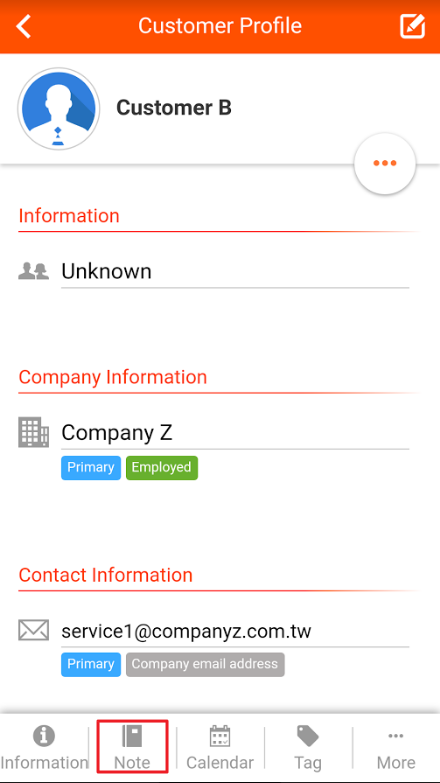
Task: Click the Primary tag under the email
Action: click(91, 665)
